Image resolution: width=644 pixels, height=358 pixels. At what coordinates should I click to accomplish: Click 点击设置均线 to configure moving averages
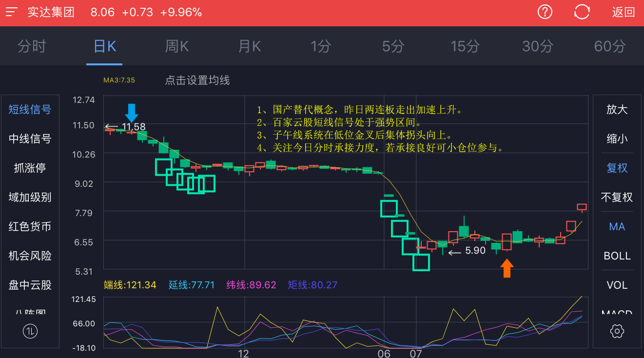pos(197,80)
